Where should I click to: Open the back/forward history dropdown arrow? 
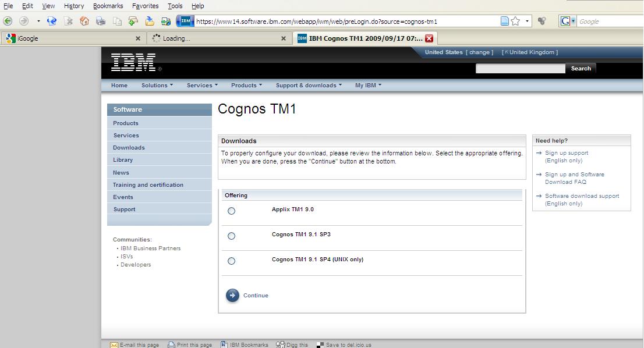tap(38, 21)
